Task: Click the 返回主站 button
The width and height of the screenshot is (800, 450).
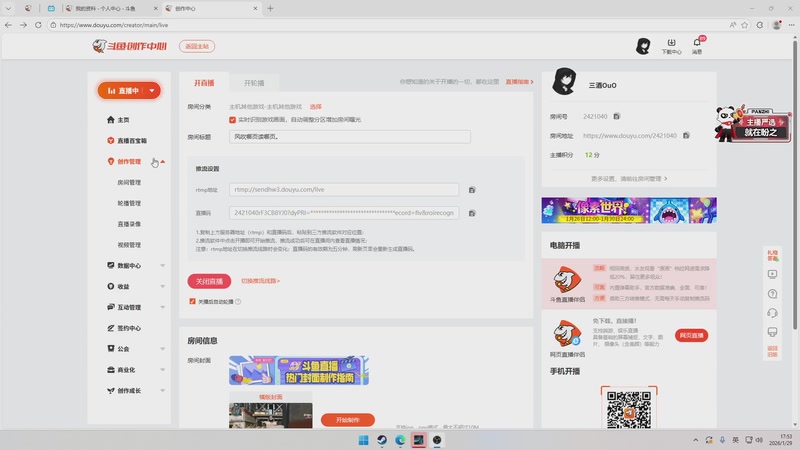Action: pyautogui.click(x=197, y=46)
